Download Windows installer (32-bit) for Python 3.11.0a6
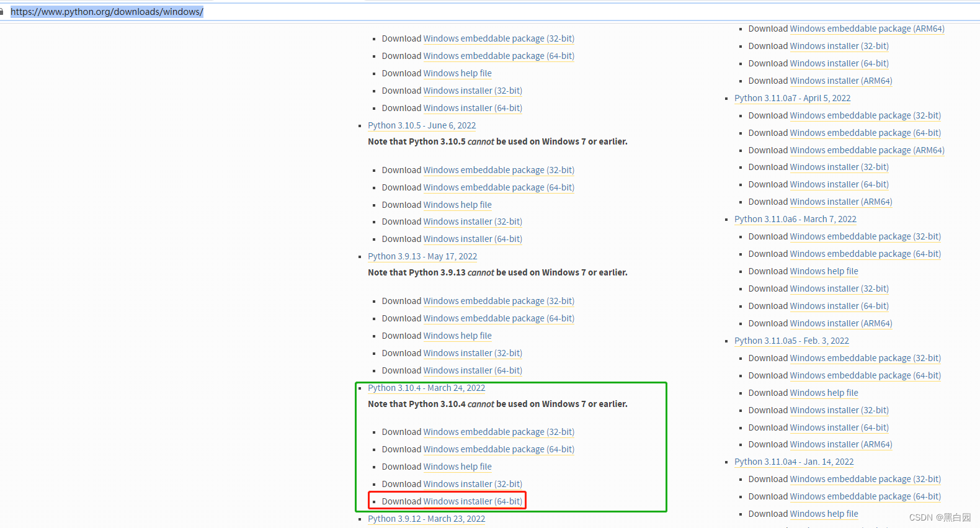The height and width of the screenshot is (528, 980). coord(839,289)
